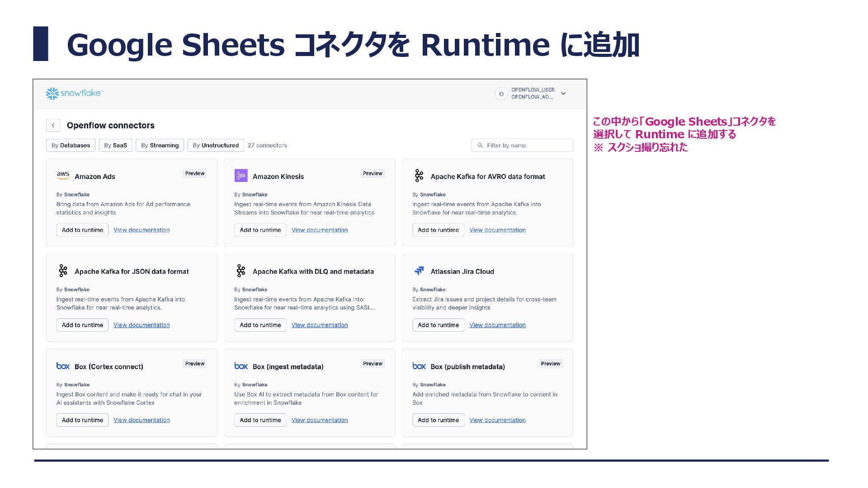Click the OPENFLOW_USER avatar circle
The width and height of the screenshot is (868, 488).
tap(501, 94)
